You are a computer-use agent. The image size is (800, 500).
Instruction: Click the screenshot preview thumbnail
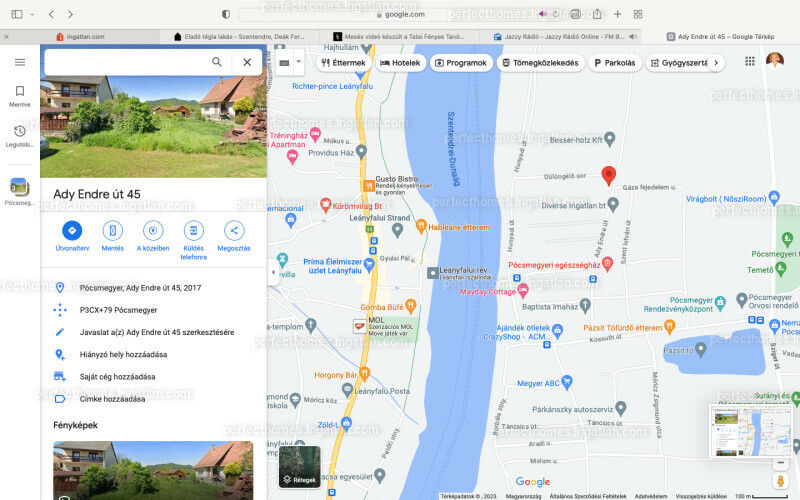pos(749,431)
